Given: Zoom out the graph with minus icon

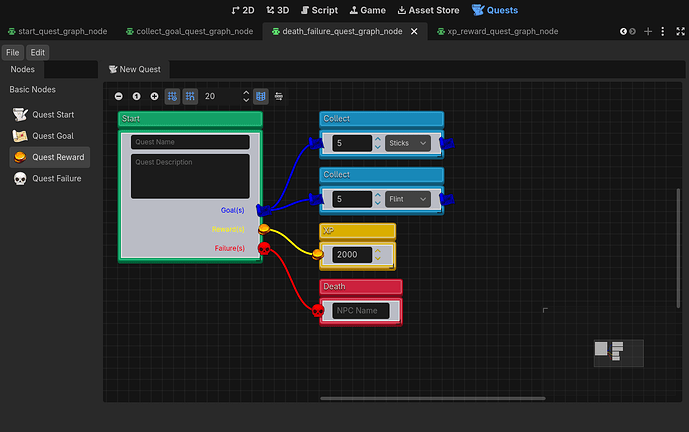Looking at the screenshot, I should pos(119,96).
